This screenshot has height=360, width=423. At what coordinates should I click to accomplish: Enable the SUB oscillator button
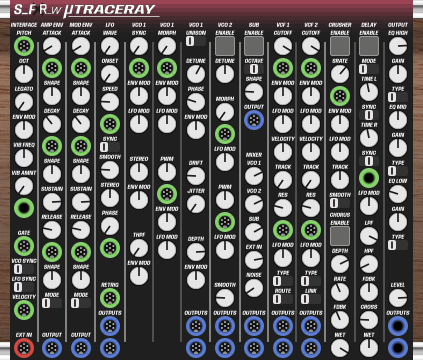tap(254, 46)
